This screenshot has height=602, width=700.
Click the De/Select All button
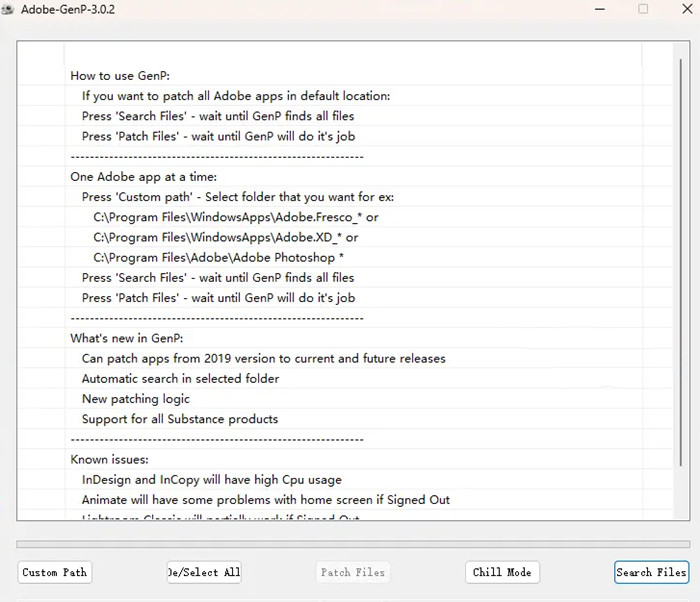204,572
